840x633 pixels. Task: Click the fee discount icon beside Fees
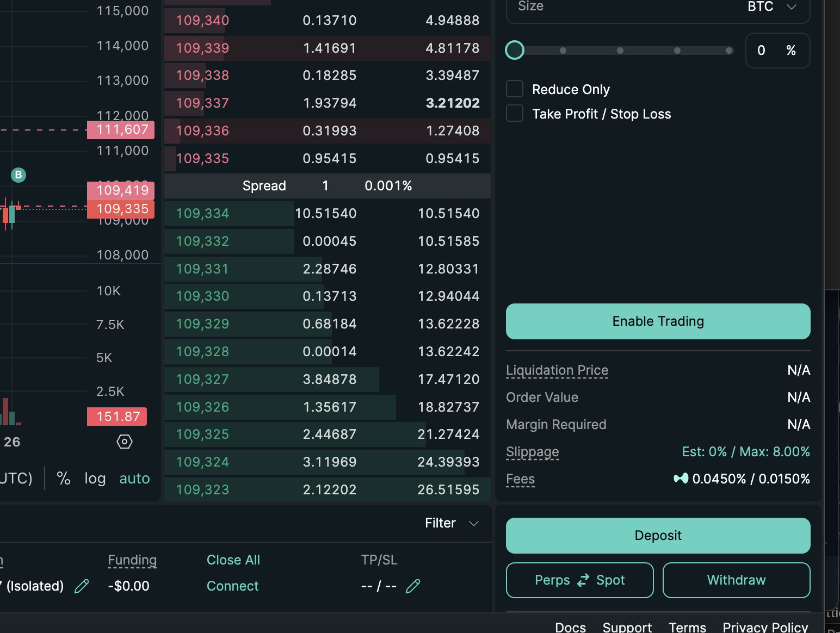(x=681, y=479)
